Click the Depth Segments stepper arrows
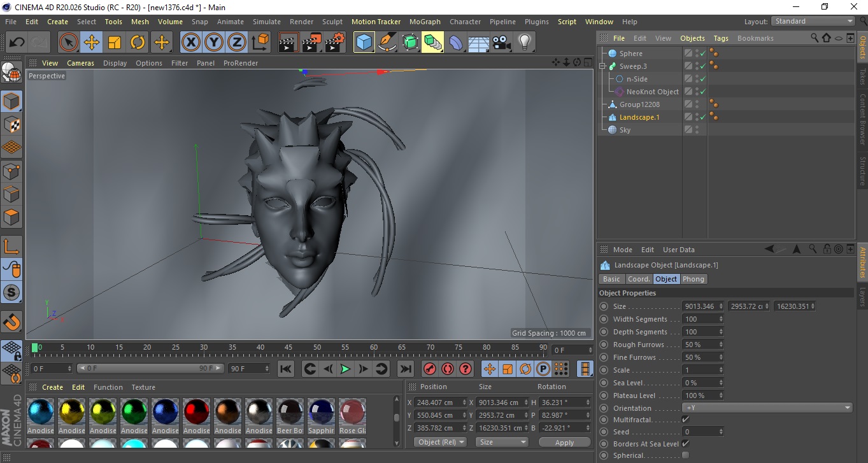This screenshot has height=463, width=868. pyautogui.click(x=721, y=332)
